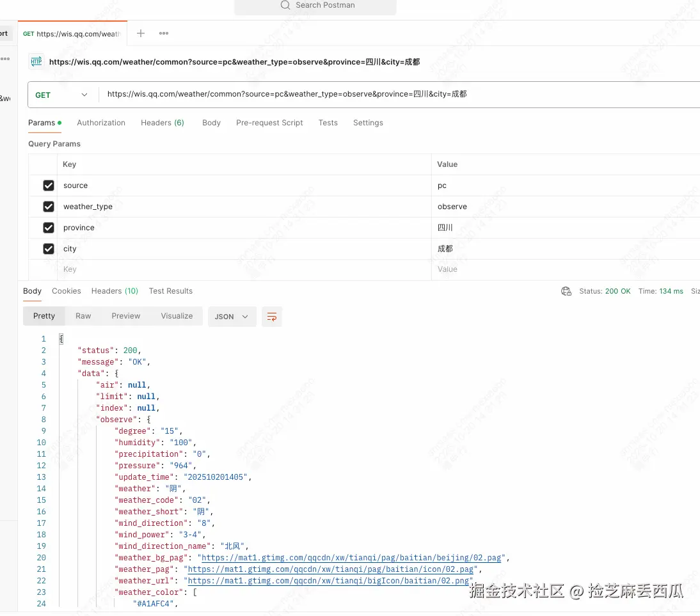Select the Raw view button
The width and height of the screenshot is (700, 616).
click(x=83, y=316)
